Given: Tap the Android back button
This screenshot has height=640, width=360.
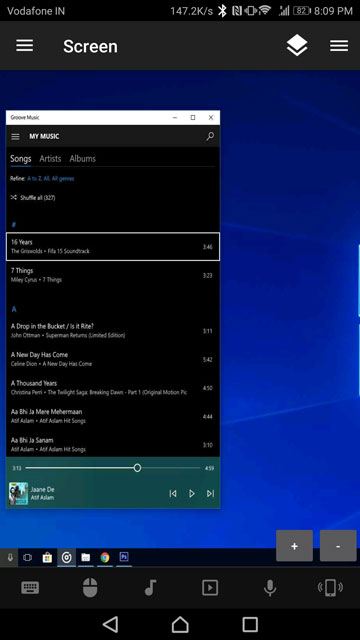Looking at the screenshot, I should (x=110, y=624).
